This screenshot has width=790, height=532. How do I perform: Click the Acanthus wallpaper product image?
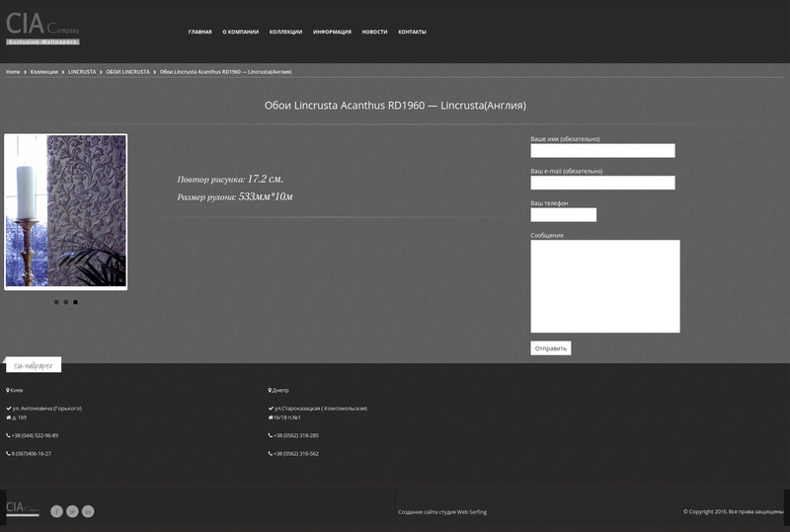coord(65,211)
